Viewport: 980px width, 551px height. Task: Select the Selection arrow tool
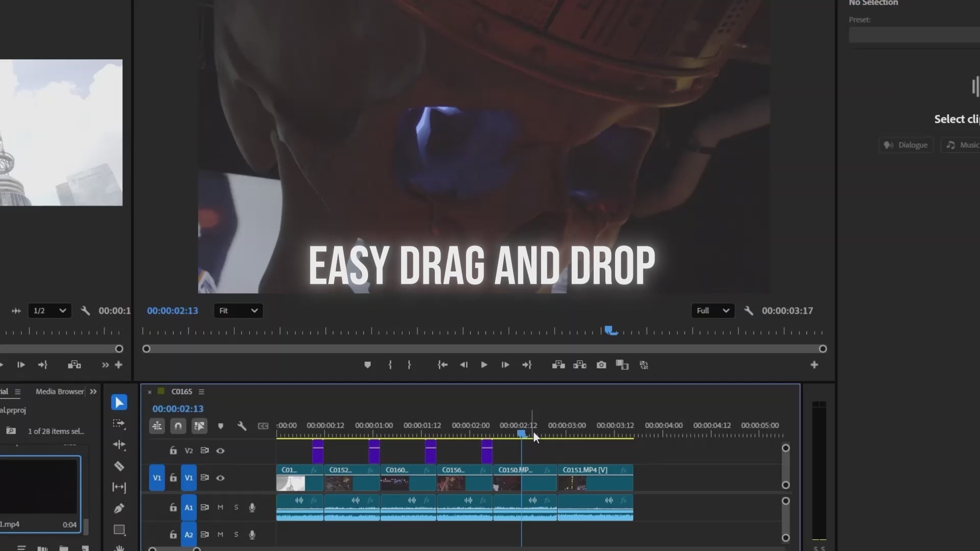tap(119, 403)
